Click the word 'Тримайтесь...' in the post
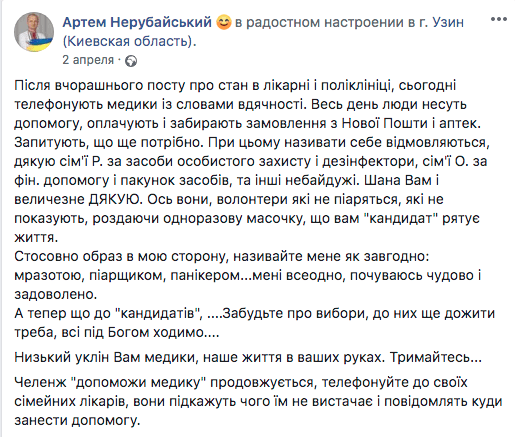 point(436,357)
